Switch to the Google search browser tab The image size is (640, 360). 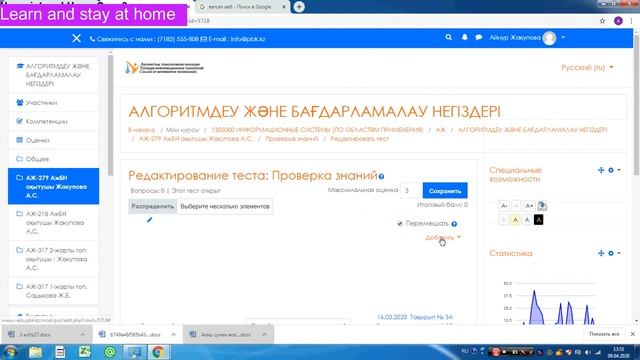241,7
